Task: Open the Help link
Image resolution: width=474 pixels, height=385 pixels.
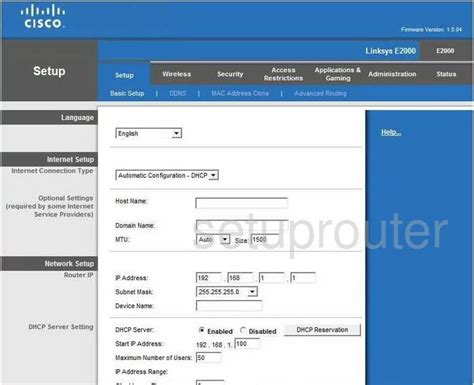Action: (x=391, y=132)
